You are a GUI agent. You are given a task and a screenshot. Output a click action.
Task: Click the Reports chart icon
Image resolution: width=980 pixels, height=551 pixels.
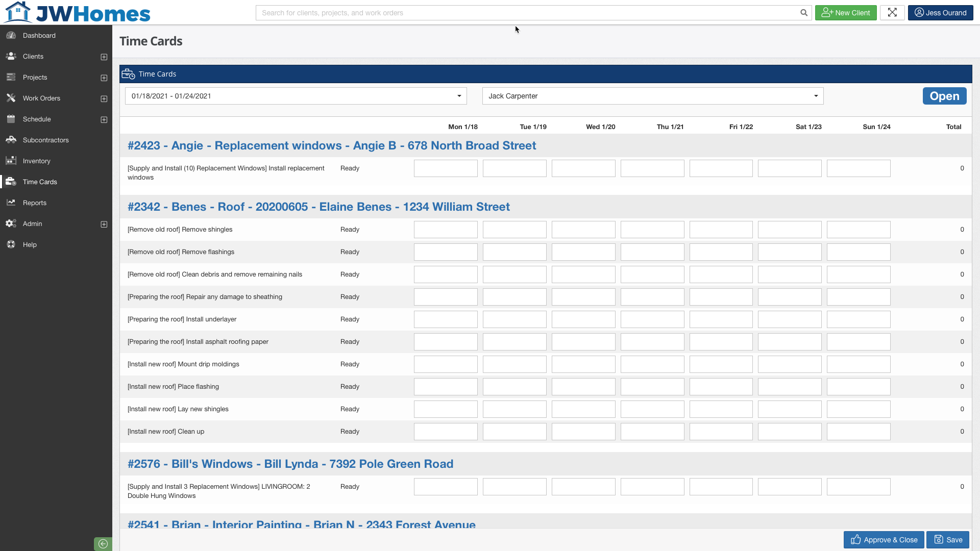(11, 203)
